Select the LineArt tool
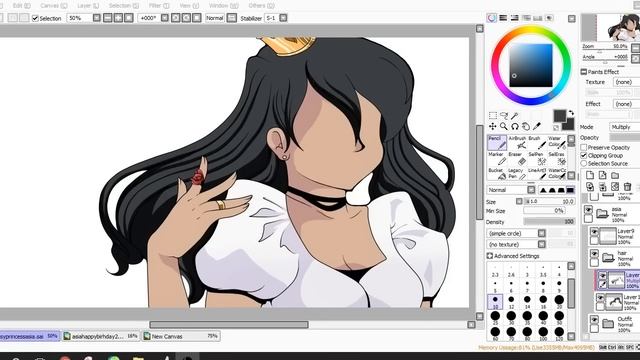 (x=537, y=174)
